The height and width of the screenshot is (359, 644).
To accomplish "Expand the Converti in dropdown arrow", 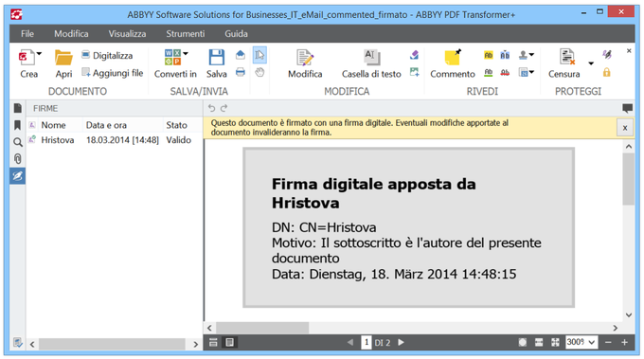I will click(186, 53).
